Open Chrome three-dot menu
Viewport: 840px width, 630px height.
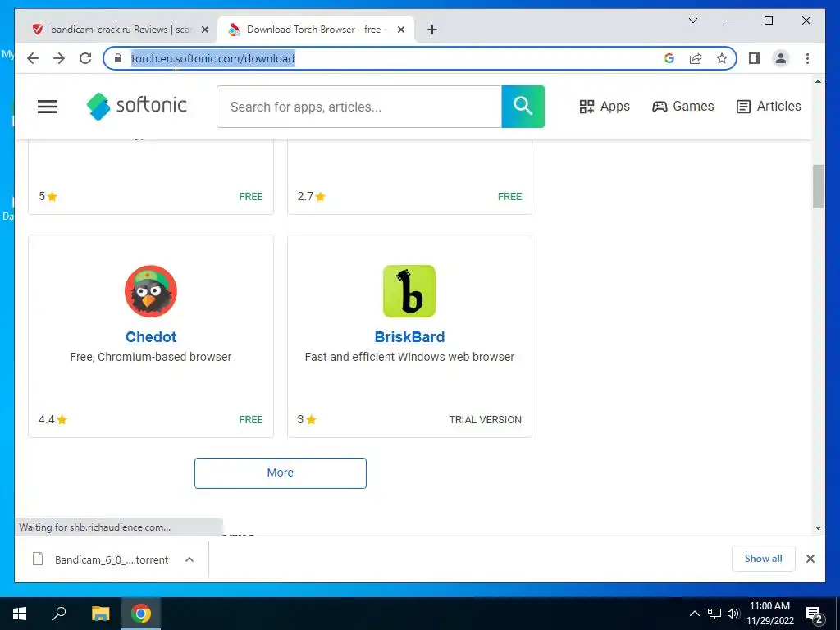807,58
